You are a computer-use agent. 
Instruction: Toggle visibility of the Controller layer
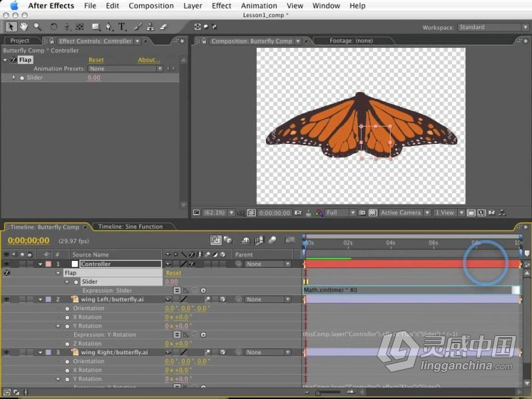click(6, 264)
